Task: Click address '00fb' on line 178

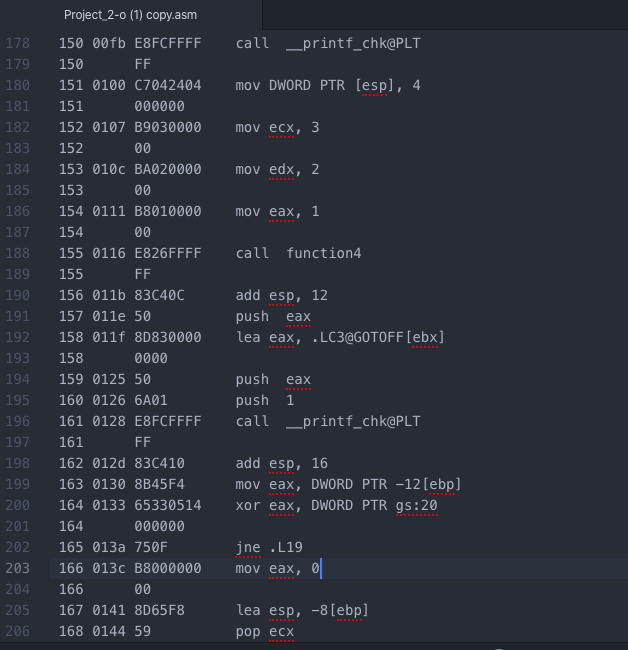Action: pyautogui.click(x=109, y=43)
